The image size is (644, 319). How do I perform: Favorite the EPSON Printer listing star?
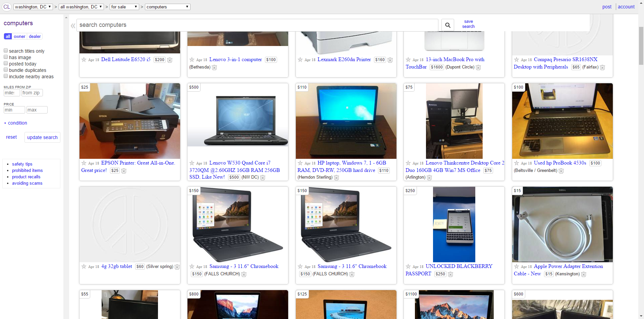[x=84, y=163]
